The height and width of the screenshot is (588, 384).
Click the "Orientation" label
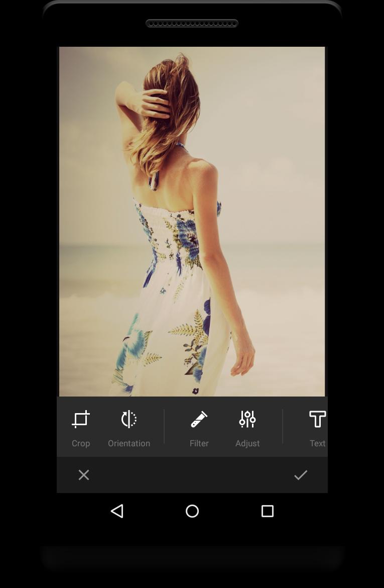pos(129,443)
